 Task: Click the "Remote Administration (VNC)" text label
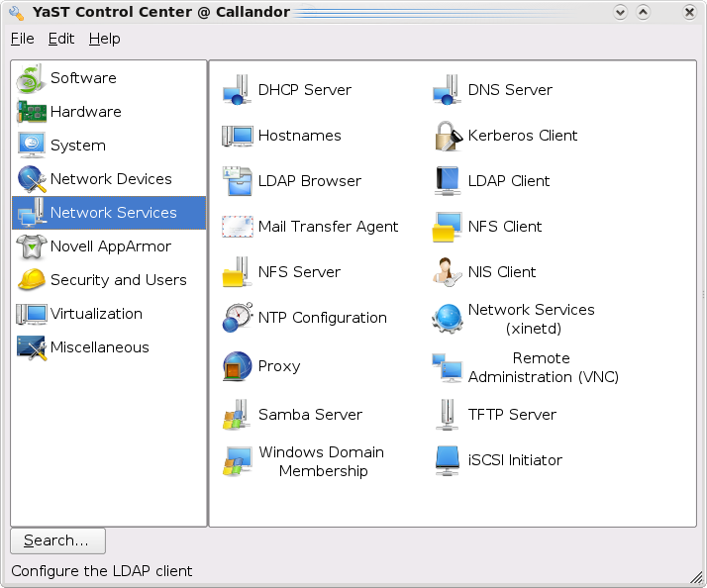[x=544, y=367]
